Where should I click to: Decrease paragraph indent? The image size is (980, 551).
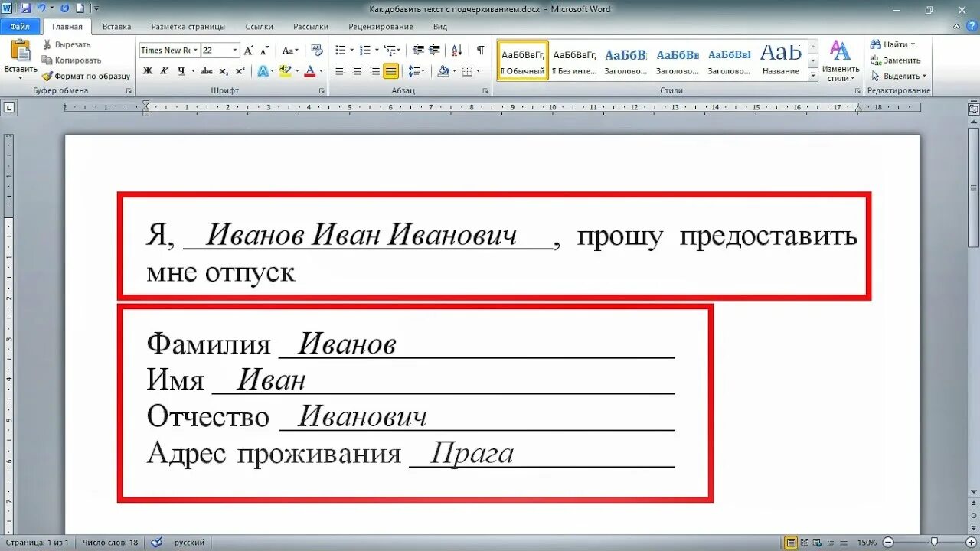(418, 51)
